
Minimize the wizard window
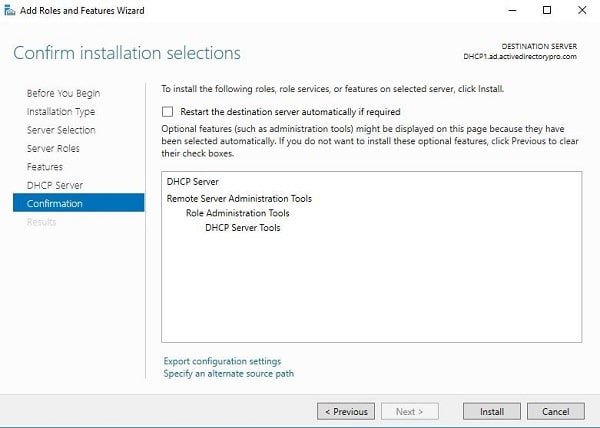click(x=512, y=10)
